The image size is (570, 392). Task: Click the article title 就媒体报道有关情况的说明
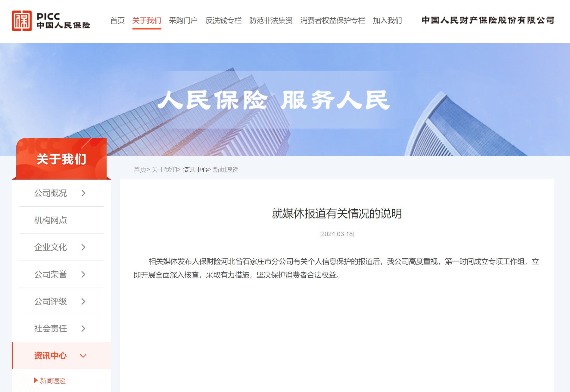pos(337,214)
